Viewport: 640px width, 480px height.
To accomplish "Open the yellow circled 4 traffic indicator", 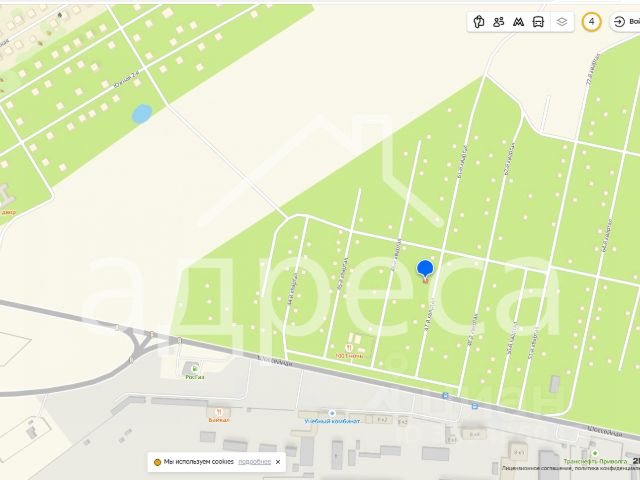I will click(591, 22).
